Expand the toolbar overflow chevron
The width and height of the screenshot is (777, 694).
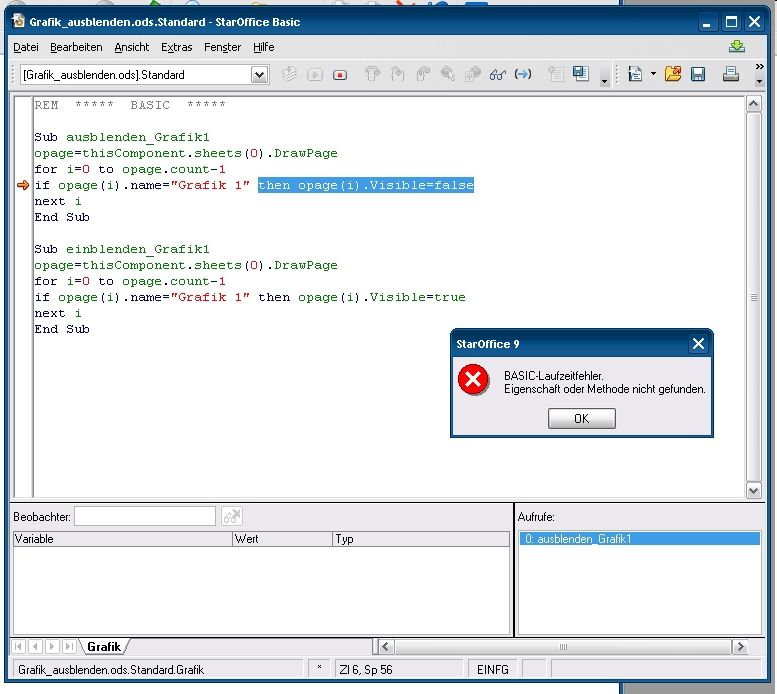click(x=759, y=66)
